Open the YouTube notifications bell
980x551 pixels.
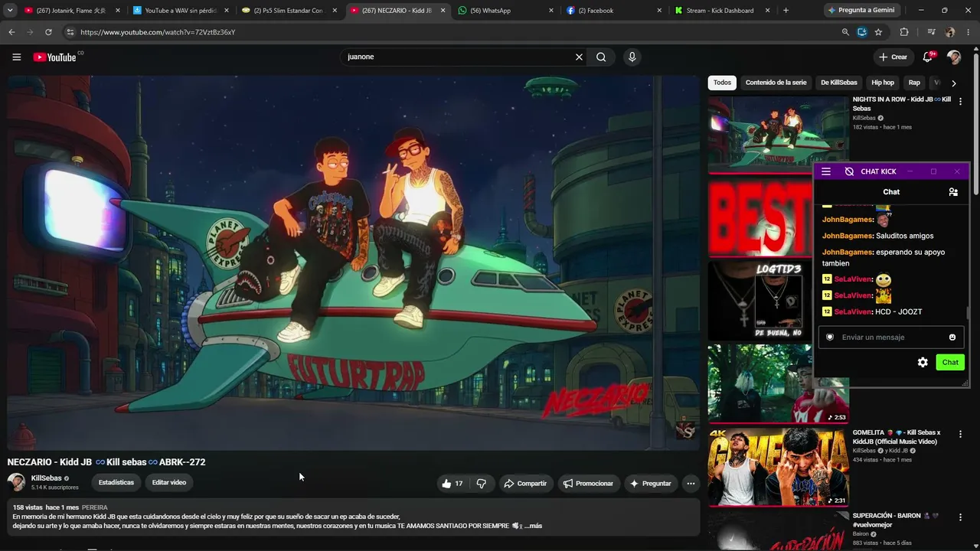click(928, 57)
